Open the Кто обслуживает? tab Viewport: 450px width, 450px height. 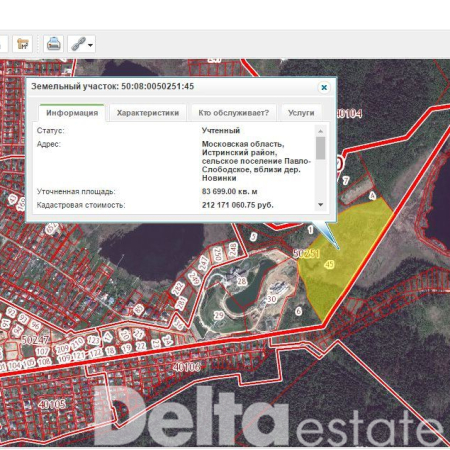[233, 113]
